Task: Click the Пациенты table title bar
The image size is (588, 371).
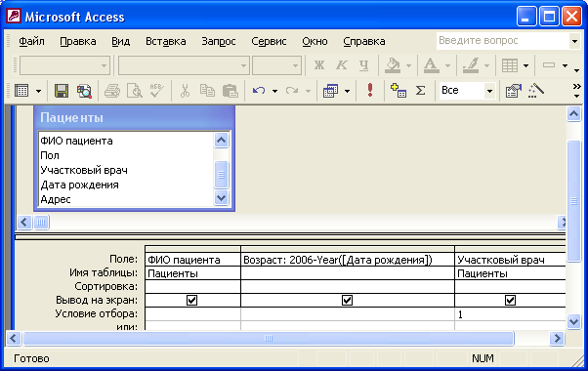Action: [134, 118]
